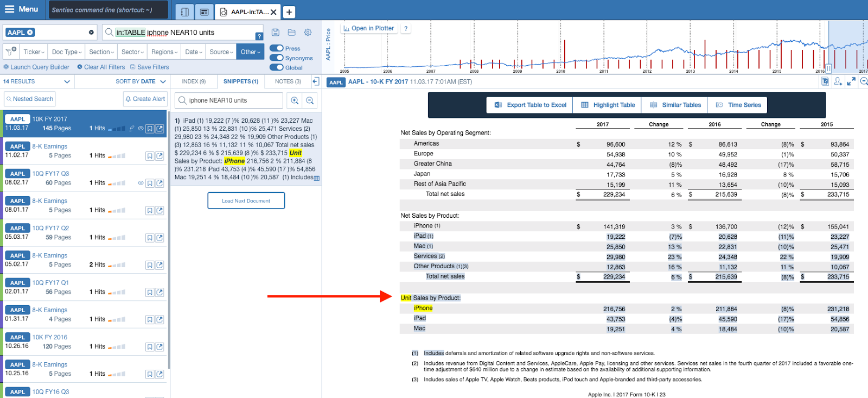Toggle the Global switch
Viewport: 868px width, 398px height.
click(x=277, y=67)
